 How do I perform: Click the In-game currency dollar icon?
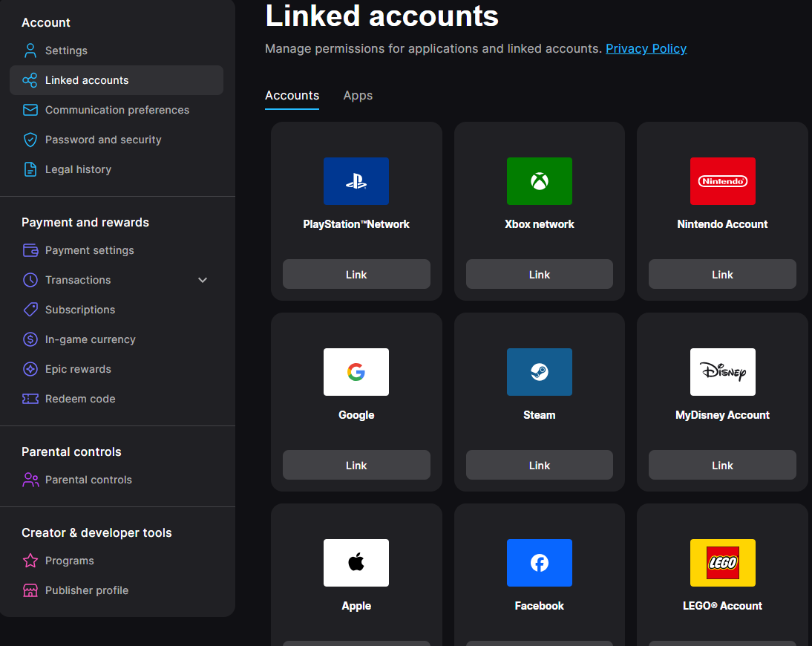[30, 339]
